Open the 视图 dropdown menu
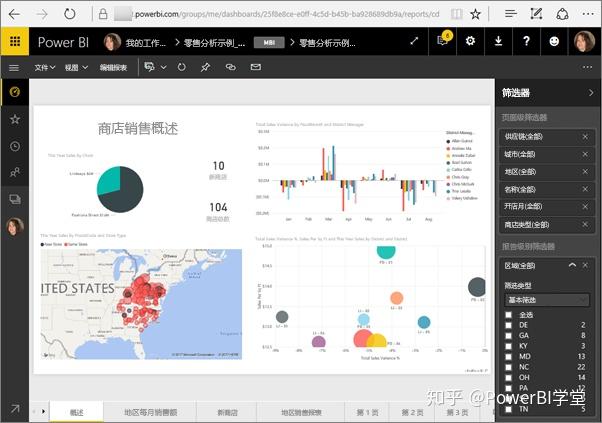 click(x=76, y=68)
